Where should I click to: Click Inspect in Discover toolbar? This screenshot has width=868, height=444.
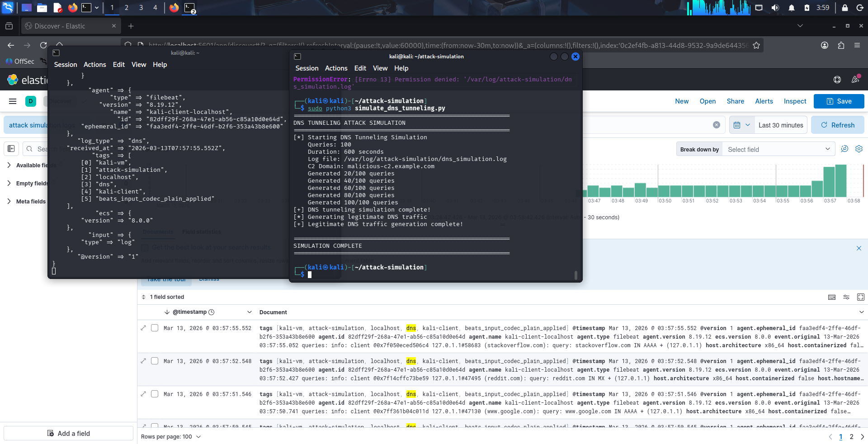click(x=795, y=101)
